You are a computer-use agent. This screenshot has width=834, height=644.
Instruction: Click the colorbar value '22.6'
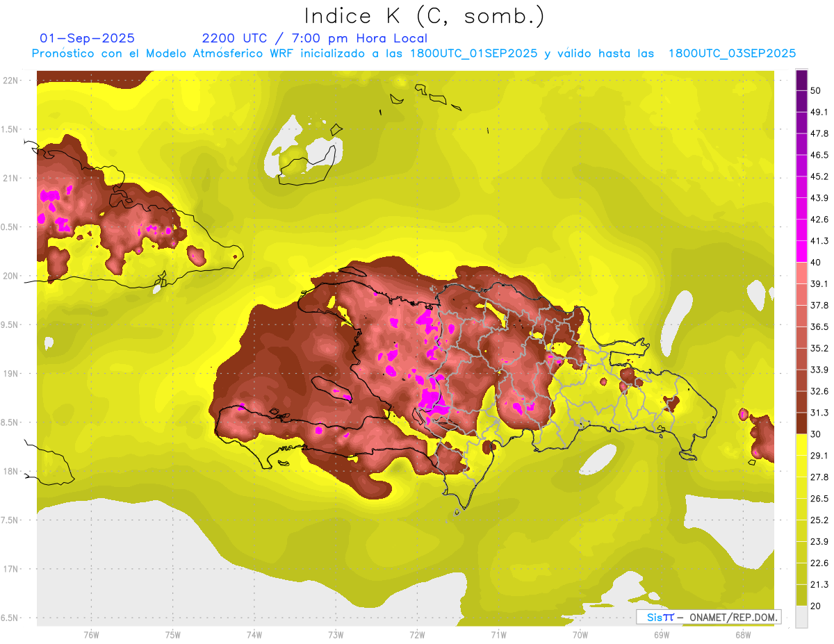pos(819,563)
